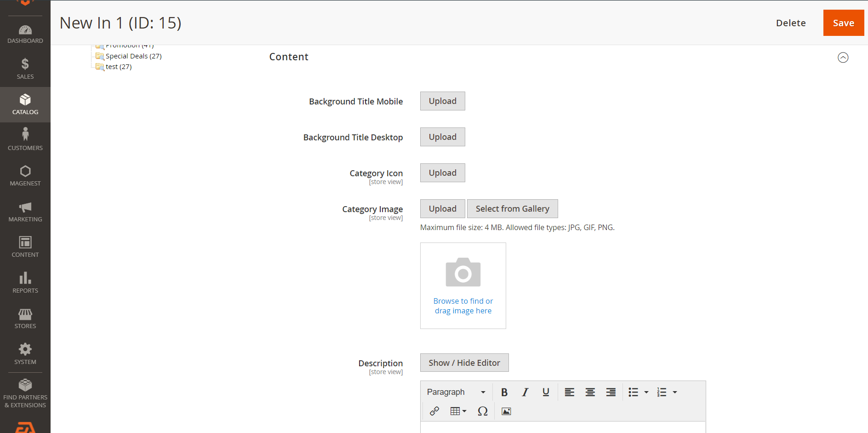Image resolution: width=868 pixels, height=433 pixels.
Task: Toggle bold formatting in editor
Action: coord(504,392)
